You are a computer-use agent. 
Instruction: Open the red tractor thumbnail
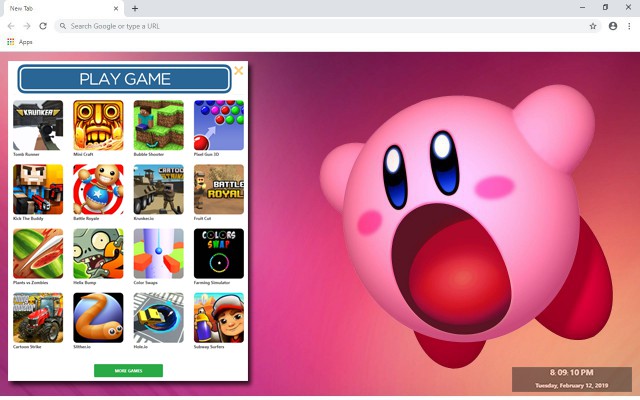(x=38, y=318)
